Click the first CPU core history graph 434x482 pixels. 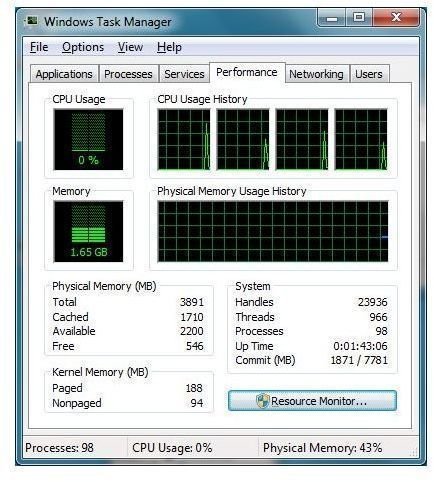[184, 139]
